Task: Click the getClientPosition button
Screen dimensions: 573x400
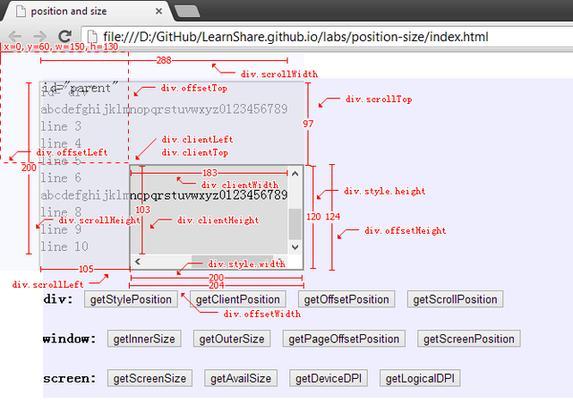Action: pyautogui.click(x=238, y=300)
